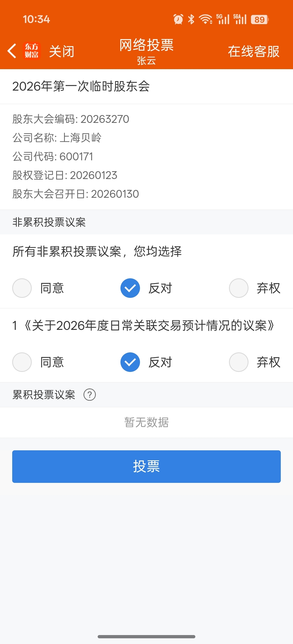Tap the bottom home gesture bar

[146, 636]
